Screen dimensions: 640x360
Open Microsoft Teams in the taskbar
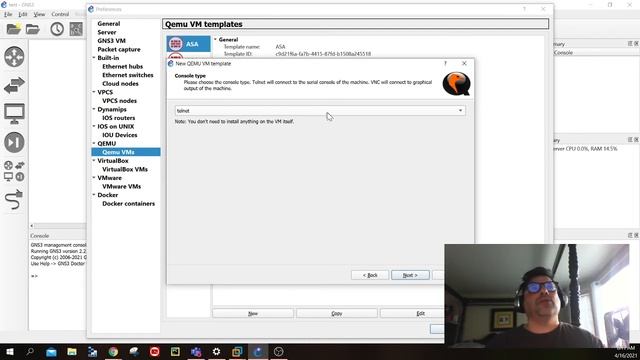point(196,351)
